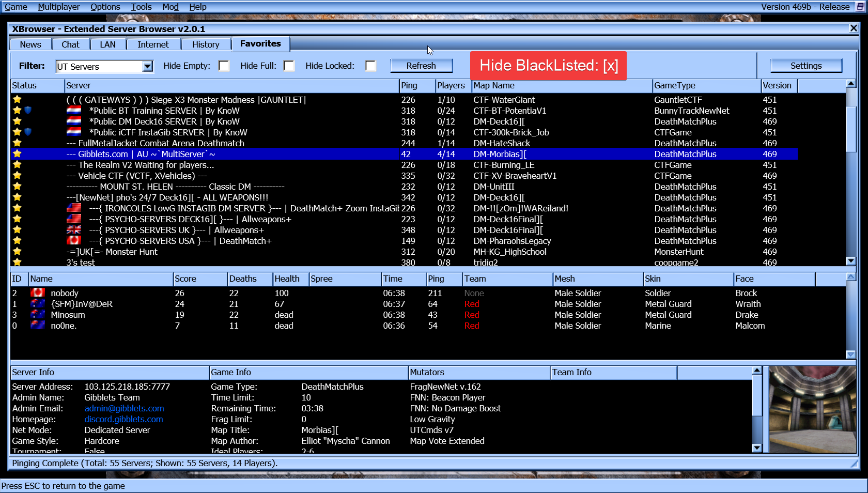Click flag icon of PSYCHO-SERVERS USA row
The width and height of the screenshot is (868, 493).
pyautogui.click(x=74, y=240)
